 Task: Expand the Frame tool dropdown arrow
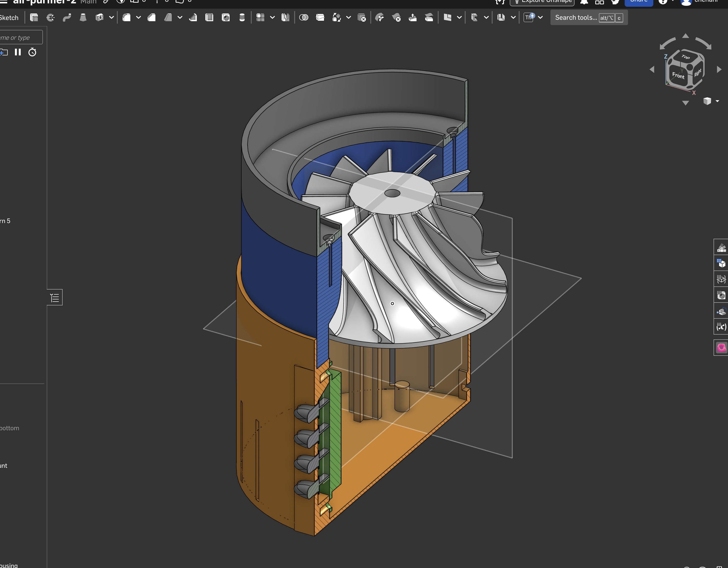[486, 18]
